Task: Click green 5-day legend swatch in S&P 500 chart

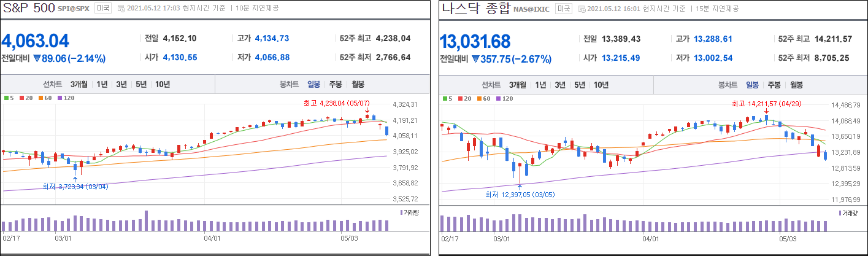Action: point(6,98)
